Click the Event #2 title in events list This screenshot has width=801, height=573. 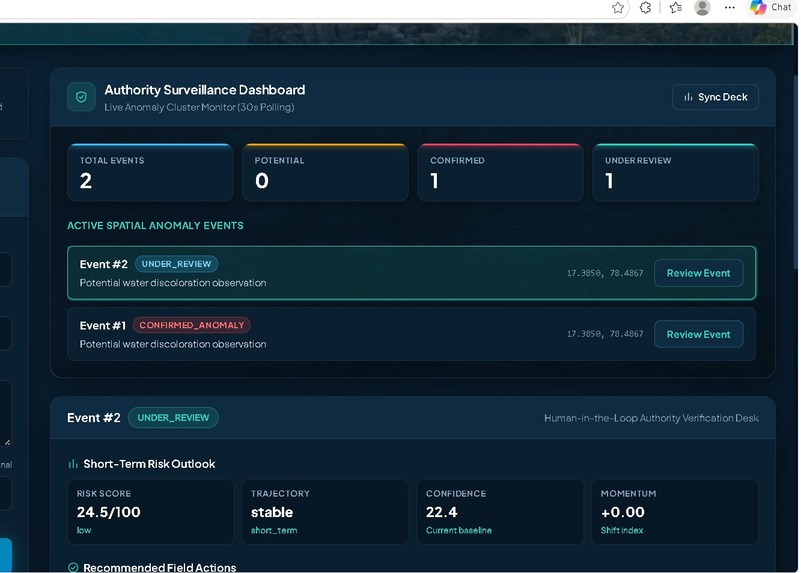coord(104,265)
